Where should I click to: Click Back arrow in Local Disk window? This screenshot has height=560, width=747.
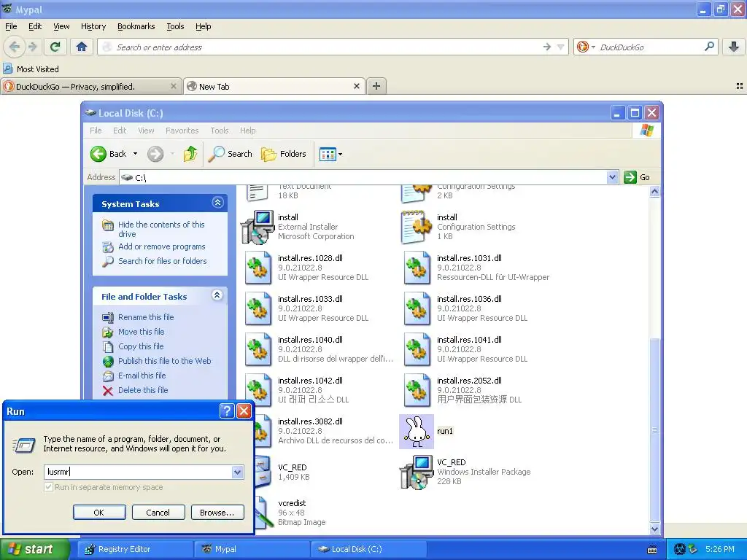click(x=98, y=154)
